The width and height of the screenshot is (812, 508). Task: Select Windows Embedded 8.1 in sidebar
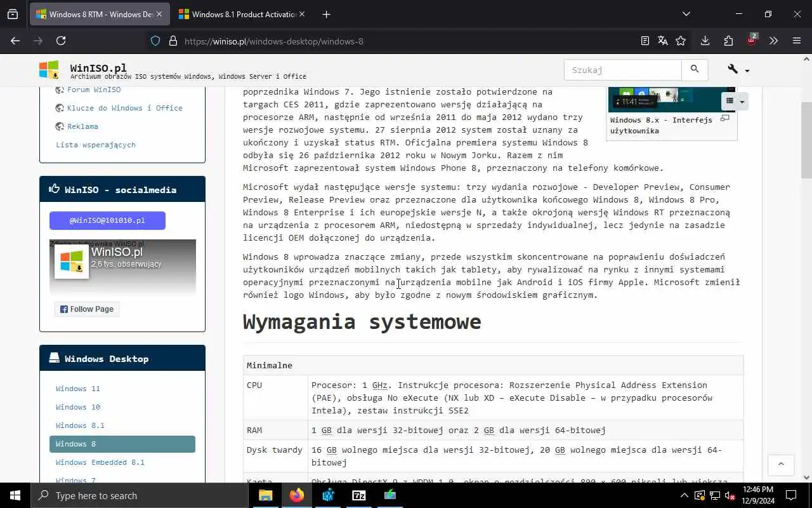point(100,462)
